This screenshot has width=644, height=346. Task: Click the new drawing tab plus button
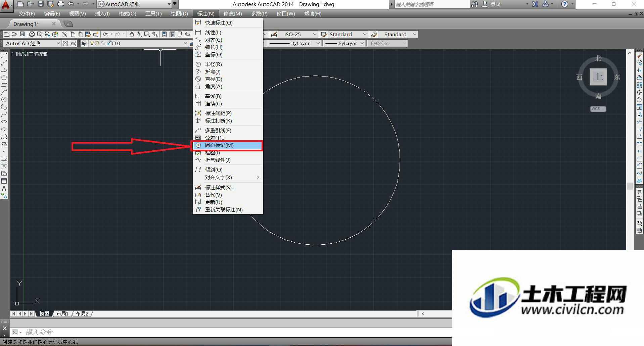(68, 24)
